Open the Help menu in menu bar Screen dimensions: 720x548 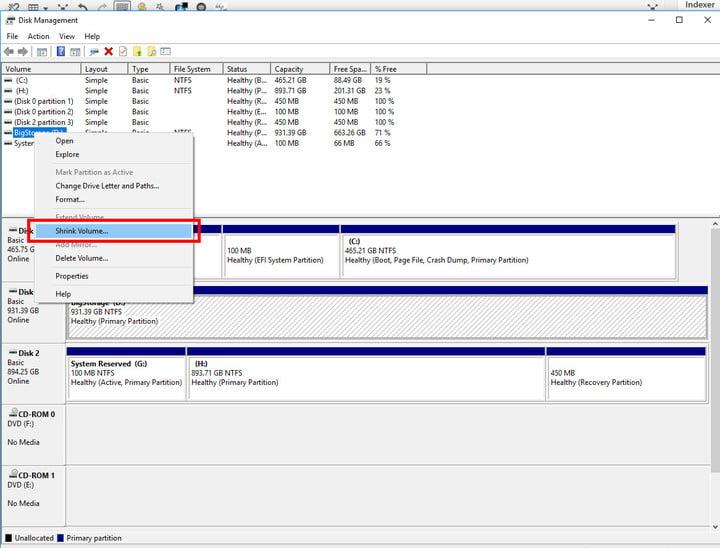92,36
